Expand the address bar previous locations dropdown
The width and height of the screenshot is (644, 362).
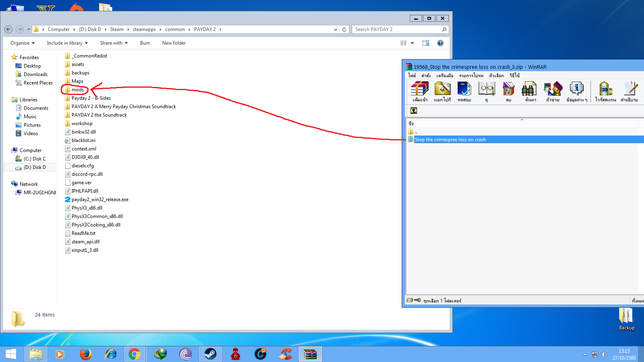tap(335, 29)
